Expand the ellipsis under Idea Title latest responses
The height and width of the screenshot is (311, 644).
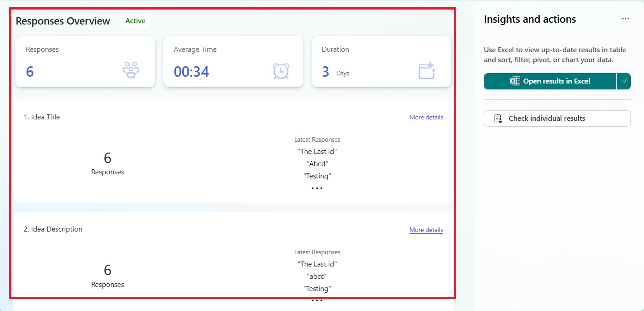317,188
